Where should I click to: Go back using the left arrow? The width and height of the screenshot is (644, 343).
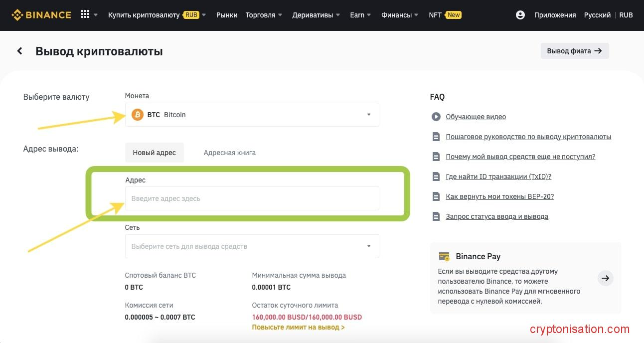coord(20,51)
